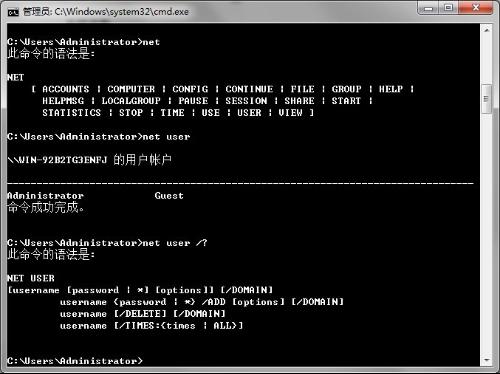This screenshot has height=374, width=500.
Task: Open the cmd system menu icon
Action: [13, 12]
